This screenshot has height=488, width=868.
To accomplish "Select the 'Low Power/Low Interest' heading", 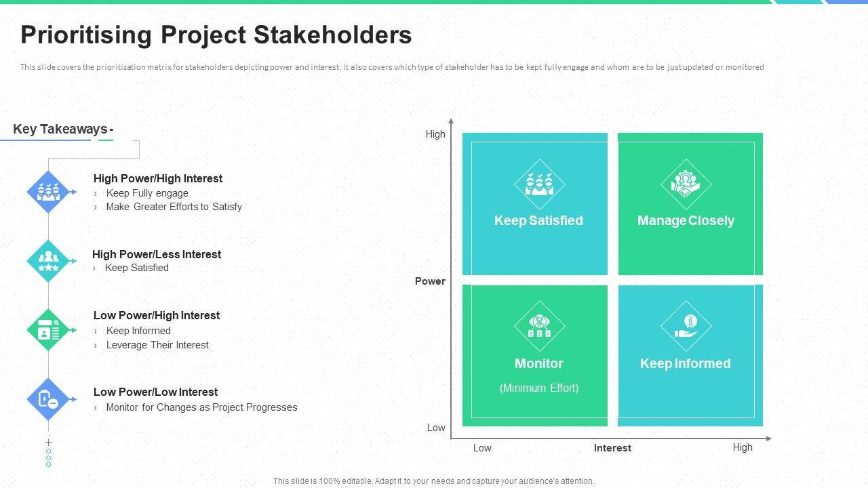I will click(x=155, y=392).
